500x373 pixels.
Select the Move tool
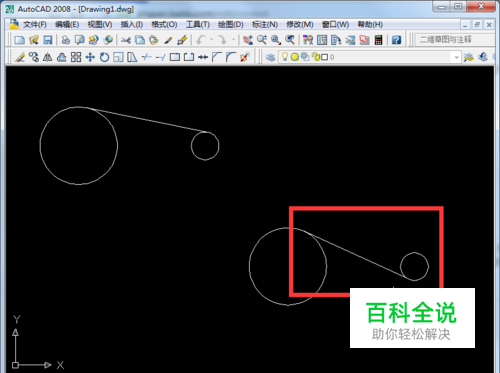click(x=90, y=57)
